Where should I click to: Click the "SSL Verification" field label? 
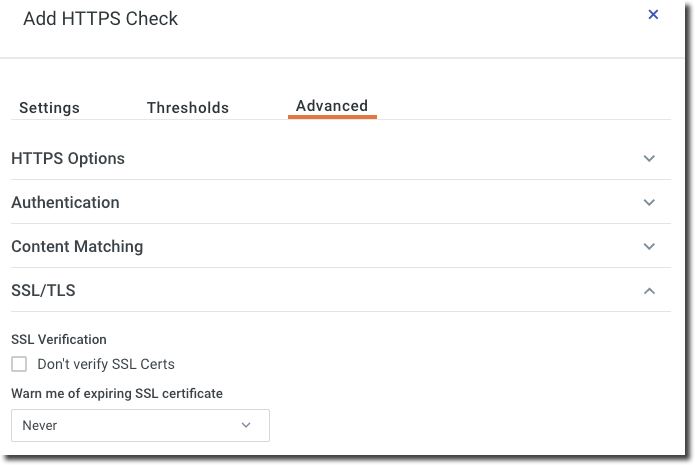pos(59,340)
